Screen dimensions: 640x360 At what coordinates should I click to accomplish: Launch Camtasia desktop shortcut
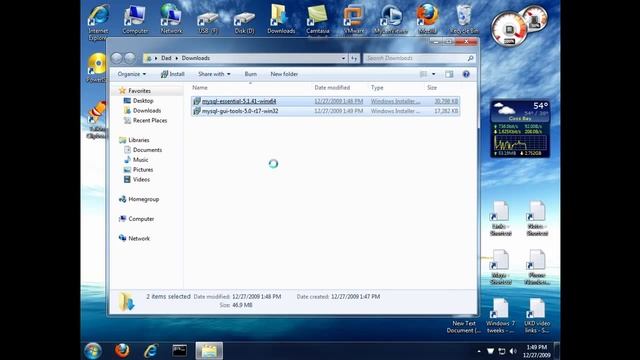click(318, 20)
